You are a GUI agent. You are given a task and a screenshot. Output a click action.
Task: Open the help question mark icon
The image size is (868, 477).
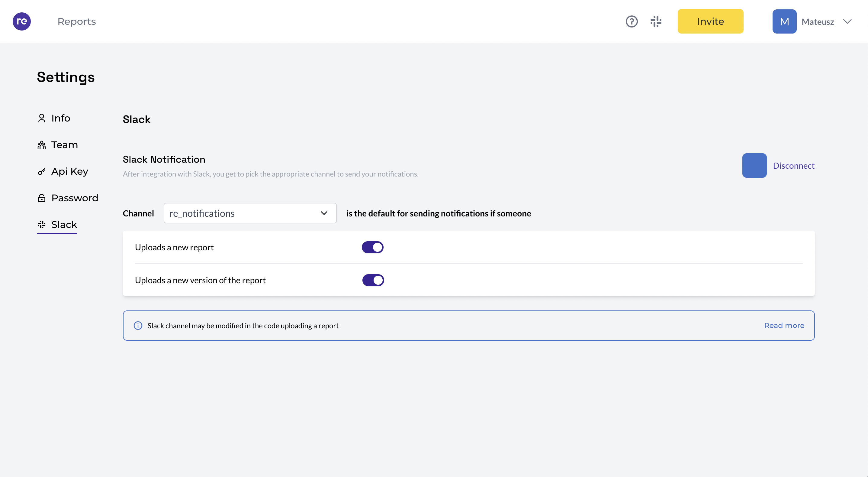[x=632, y=21]
